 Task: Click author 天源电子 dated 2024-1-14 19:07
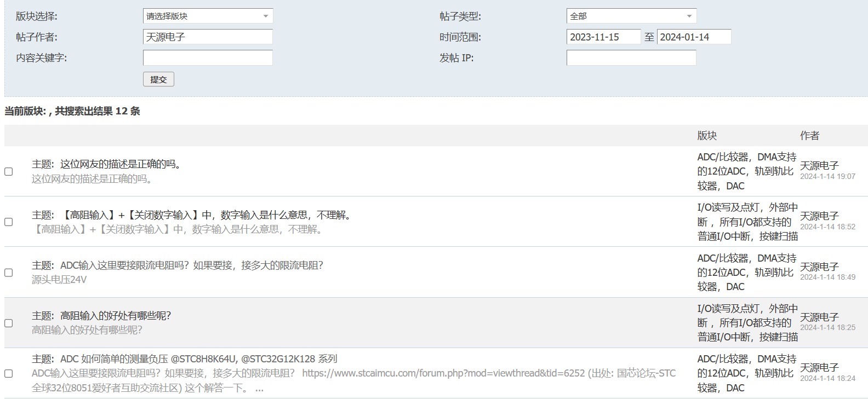(x=819, y=165)
